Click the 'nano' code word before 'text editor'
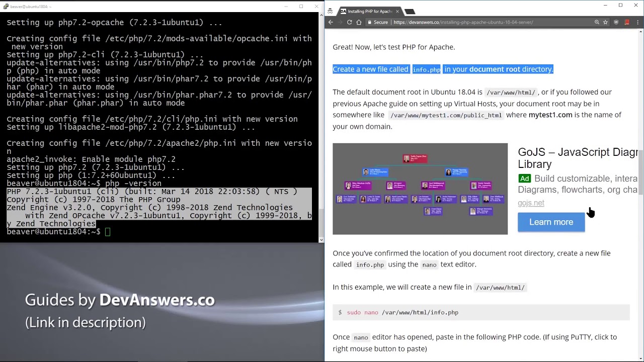644x362 pixels. (x=429, y=264)
